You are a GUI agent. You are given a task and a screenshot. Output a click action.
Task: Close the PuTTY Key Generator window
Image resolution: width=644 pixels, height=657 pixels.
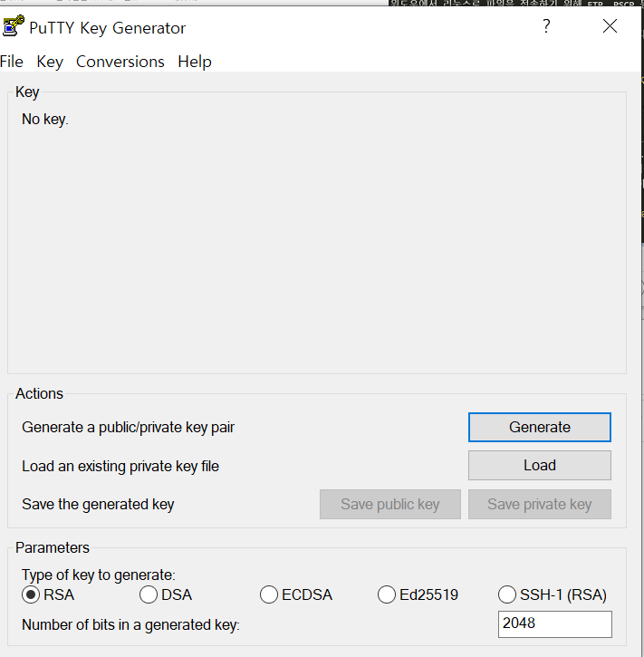pos(610,27)
